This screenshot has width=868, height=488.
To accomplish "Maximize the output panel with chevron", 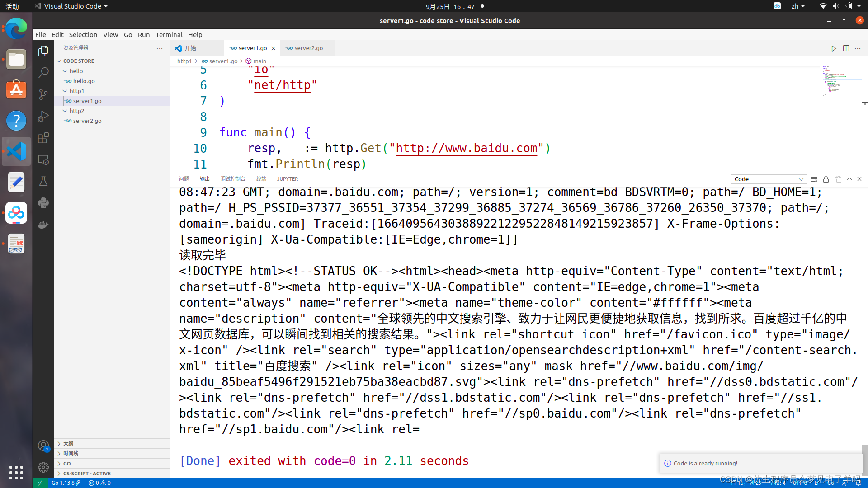I will 849,179.
